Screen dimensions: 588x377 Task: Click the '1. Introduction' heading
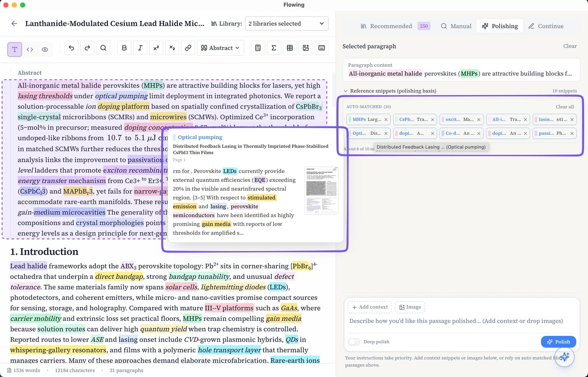tap(44, 252)
